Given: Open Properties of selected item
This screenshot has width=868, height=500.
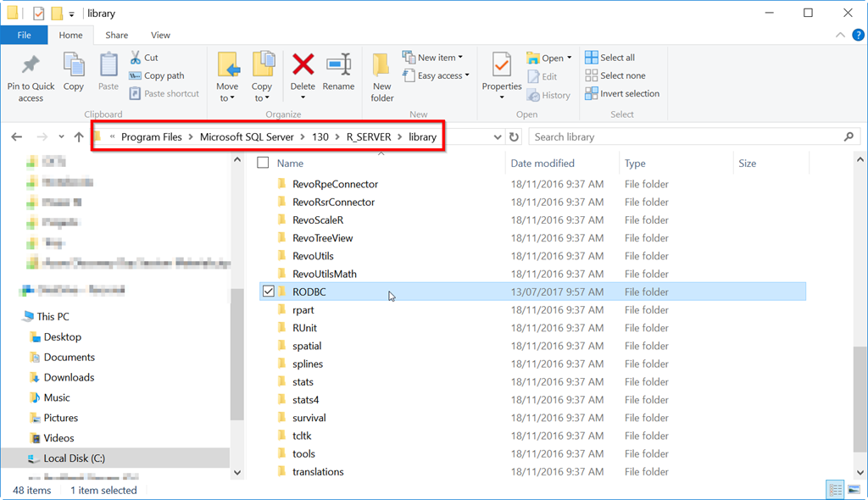Looking at the screenshot, I should point(502,76).
